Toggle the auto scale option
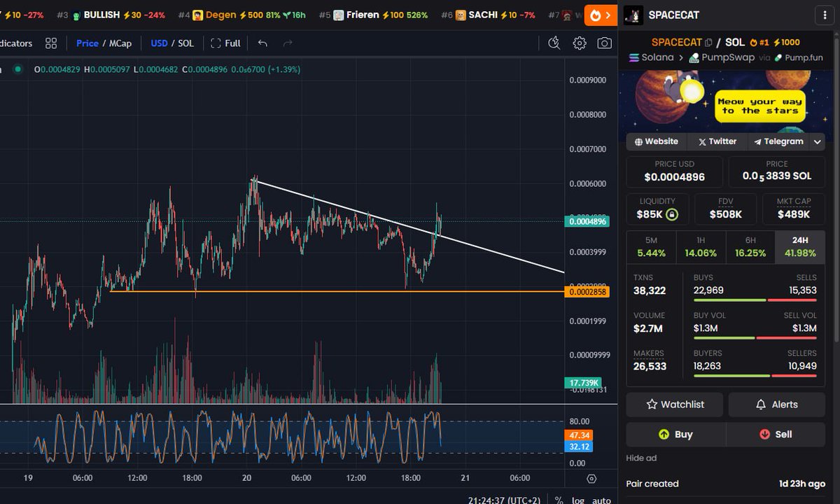 [x=601, y=500]
